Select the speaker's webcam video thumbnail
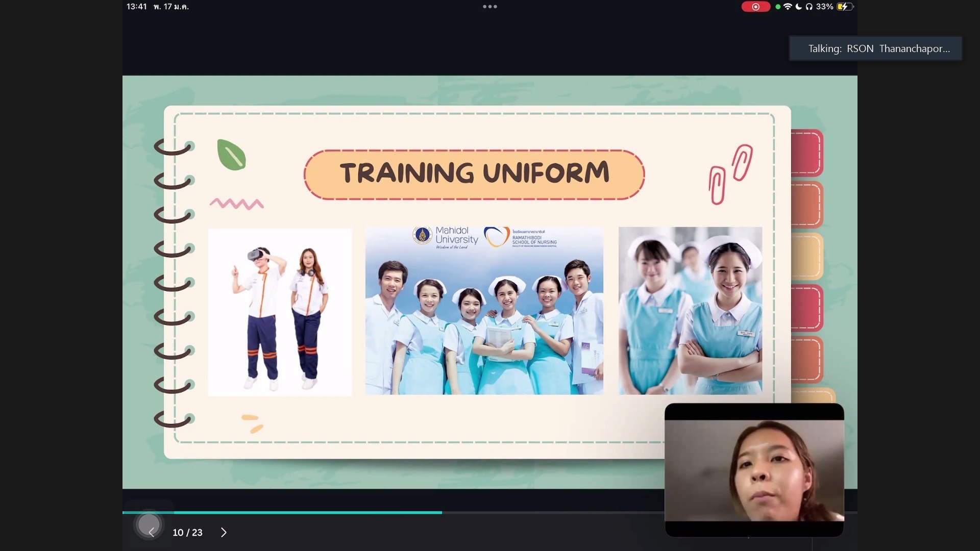This screenshot has height=551, width=980. pos(754,469)
